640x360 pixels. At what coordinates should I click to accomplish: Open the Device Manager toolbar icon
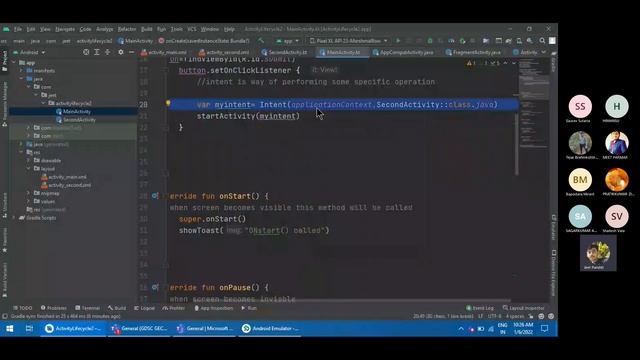[519, 41]
